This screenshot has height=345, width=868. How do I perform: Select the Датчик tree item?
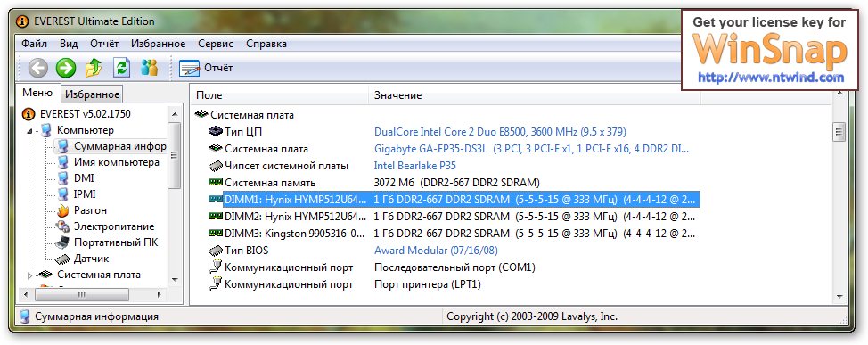(91, 259)
